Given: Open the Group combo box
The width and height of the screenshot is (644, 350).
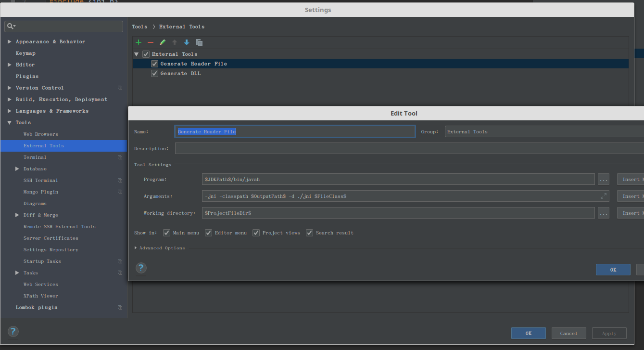Looking at the screenshot, I should (x=544, y=131).
